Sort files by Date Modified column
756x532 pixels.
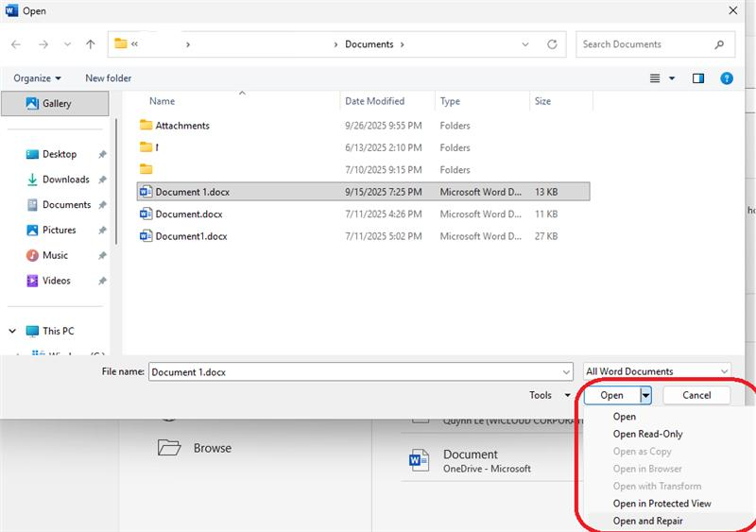[x=374, y=101]
